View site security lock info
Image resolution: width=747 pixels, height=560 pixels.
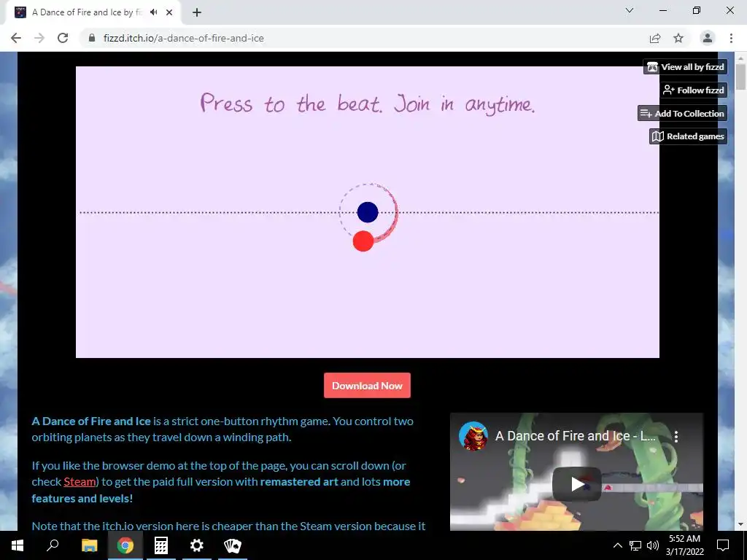pos(92,38)
